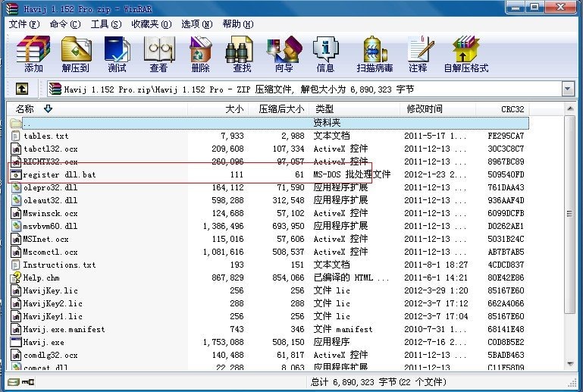The height and width of the screenshot is (392, 583).
Task: Select Havij.exe.manifest file name
Action: [64, 330]
